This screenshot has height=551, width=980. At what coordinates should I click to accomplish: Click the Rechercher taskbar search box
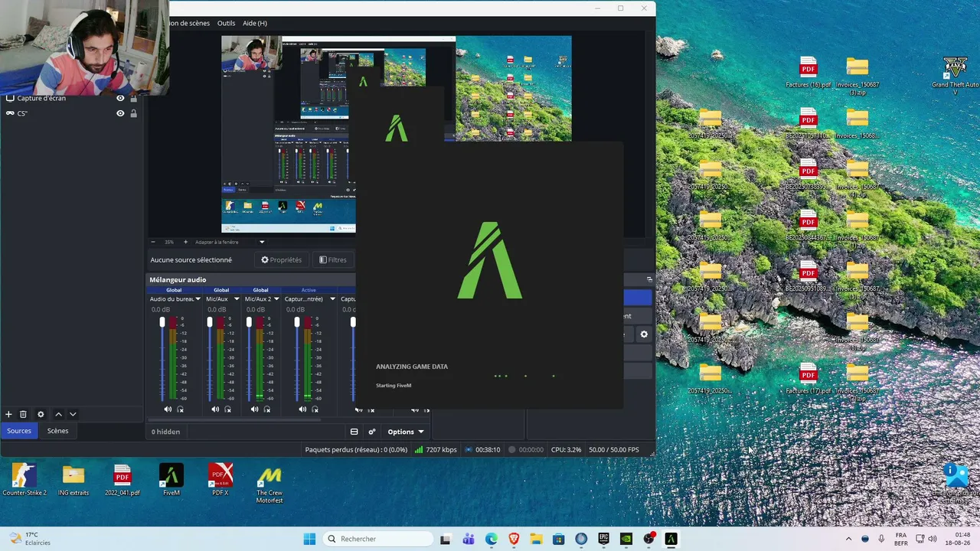pos(378,539)
